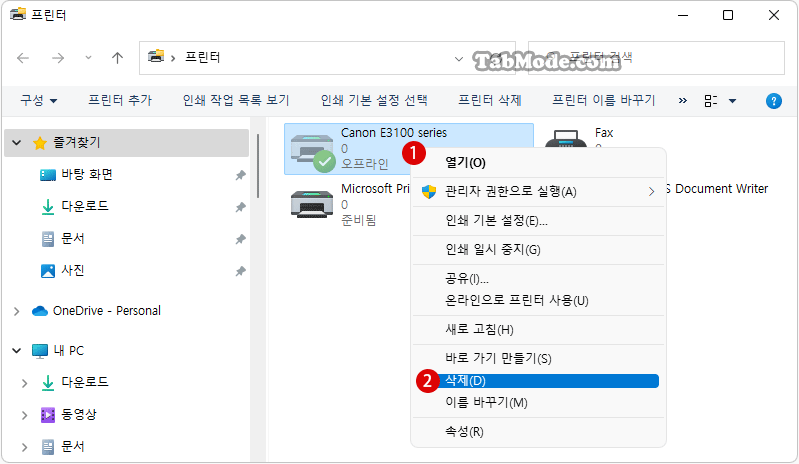
Task: Choose 새로 고침(H) in context menu
Action: 538,330
